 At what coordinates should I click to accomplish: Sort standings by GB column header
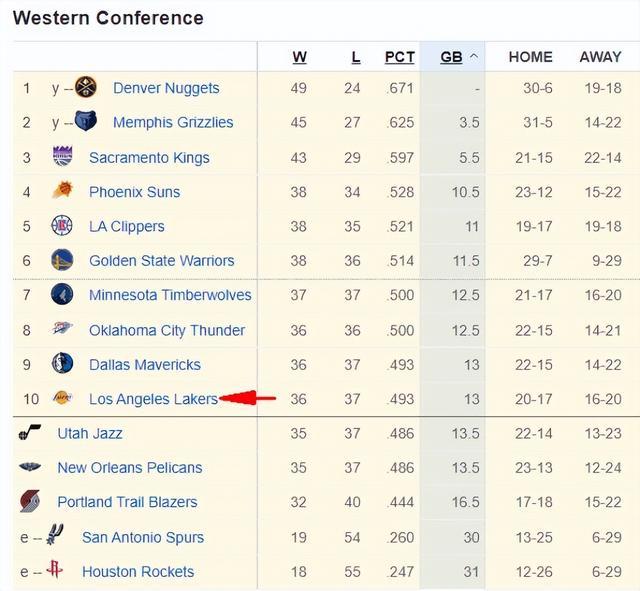pyautogui.click(x=451, y=57)
